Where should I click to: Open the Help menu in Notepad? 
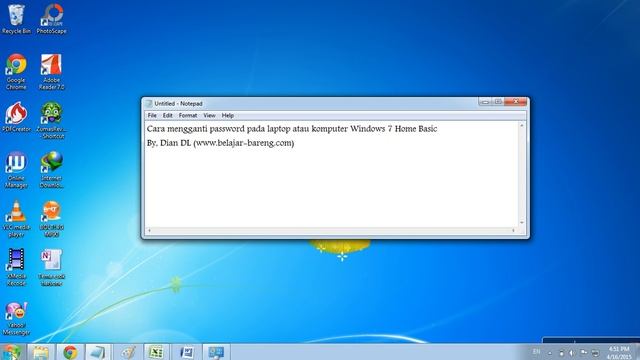[228, 116]
